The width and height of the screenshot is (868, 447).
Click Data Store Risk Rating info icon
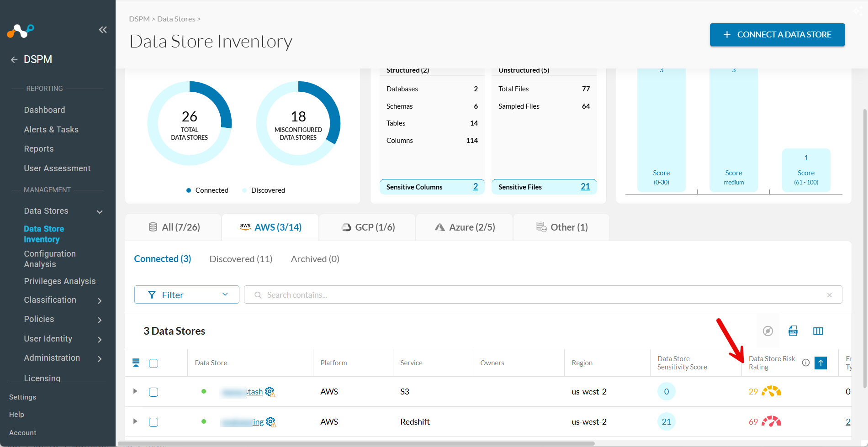coord(806,363)
